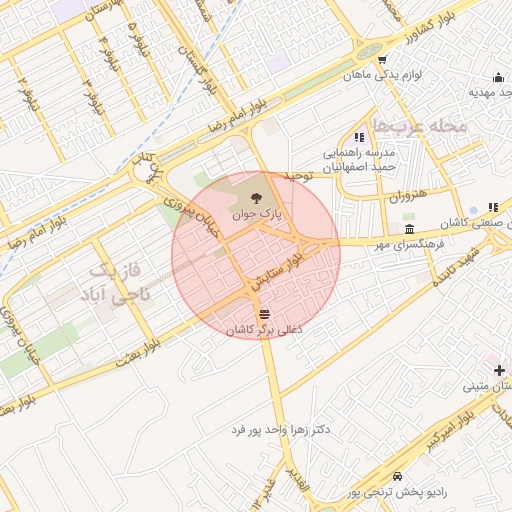Click the car icon above رادیو پخش ترنجی پور
Screen dimensions: 512x512
coord(397,476)
